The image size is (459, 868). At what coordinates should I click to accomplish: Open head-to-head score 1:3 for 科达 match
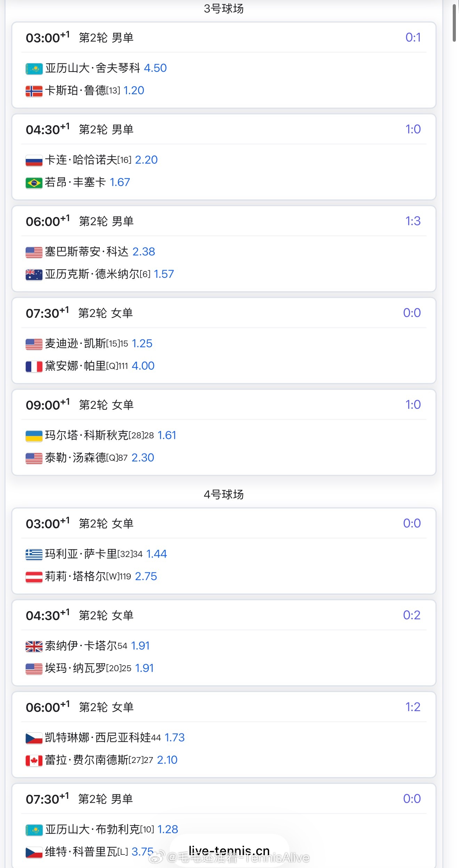click(x=413, y=221)
